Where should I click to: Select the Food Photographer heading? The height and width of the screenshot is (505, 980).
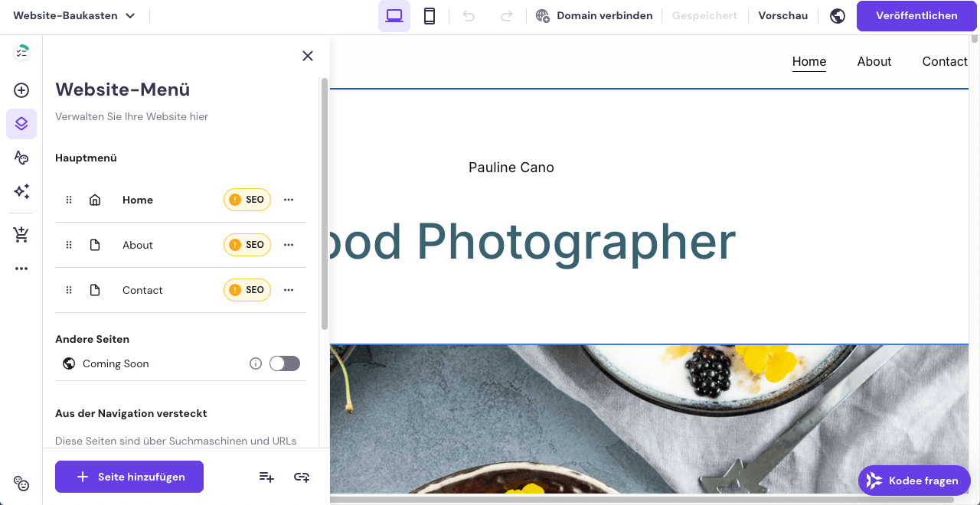[533, 242]
